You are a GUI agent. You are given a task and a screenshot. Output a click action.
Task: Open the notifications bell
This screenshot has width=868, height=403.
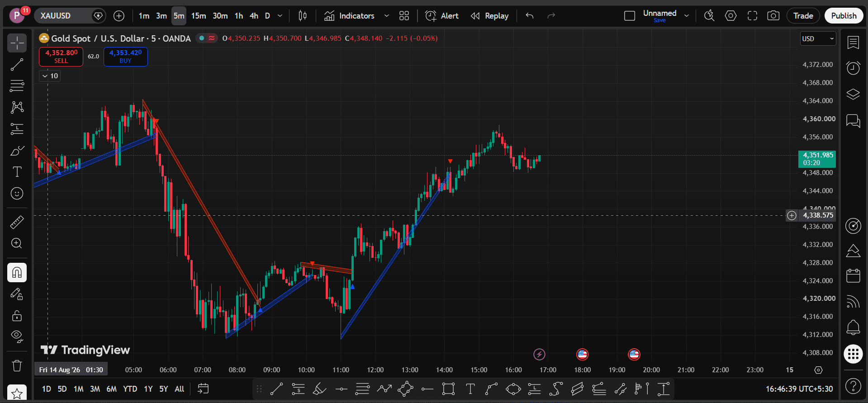click(x=853, y=327)
